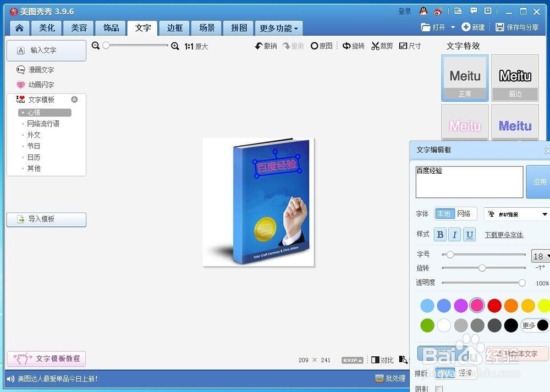This screenshot has height=392, width=550.
Task: Select 网络 font source
Action: pos(464,213)
